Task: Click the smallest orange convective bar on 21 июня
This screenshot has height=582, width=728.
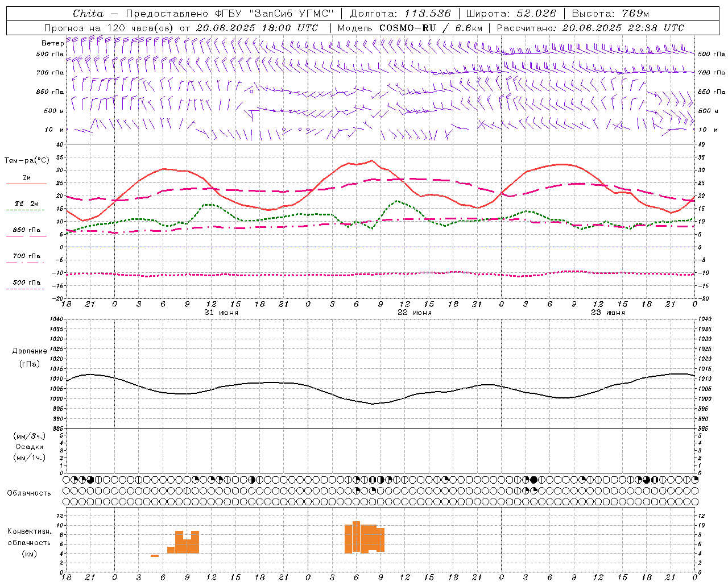Action: [155, 555]
